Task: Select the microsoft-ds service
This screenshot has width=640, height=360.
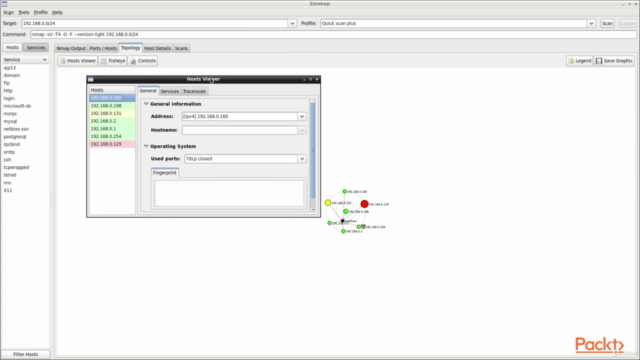Action: point(17,106)
